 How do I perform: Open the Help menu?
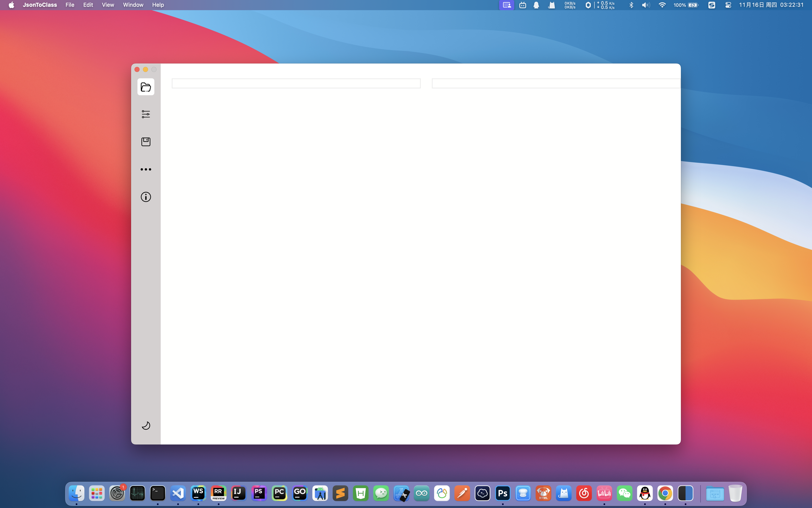point(158,5)
